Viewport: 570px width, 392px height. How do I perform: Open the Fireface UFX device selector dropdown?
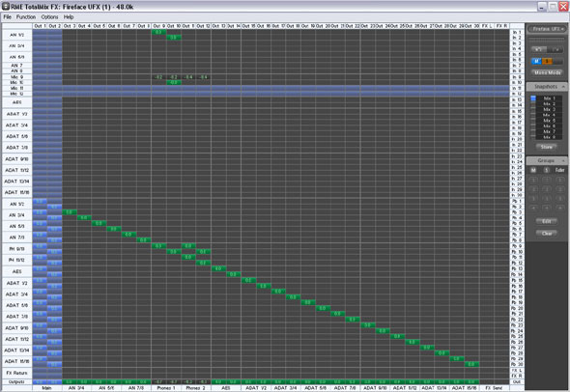pyautogui.click(x=547, y=29)
